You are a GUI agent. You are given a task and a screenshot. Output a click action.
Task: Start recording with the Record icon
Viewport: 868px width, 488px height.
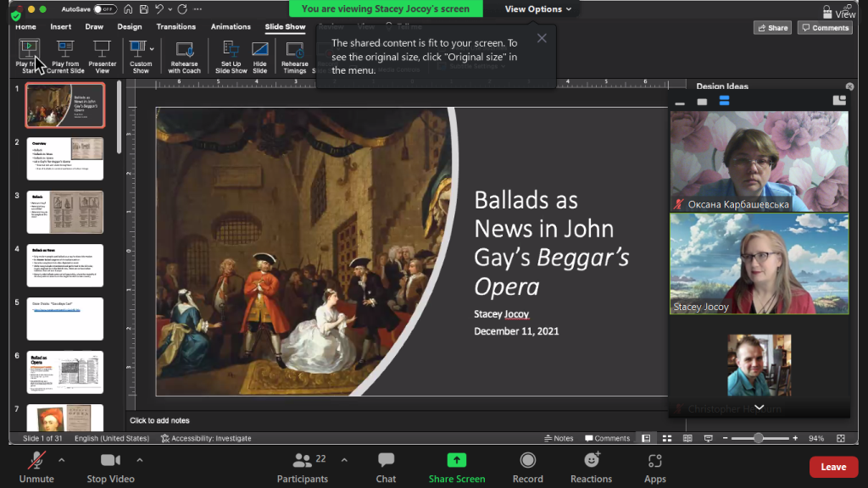527,461
